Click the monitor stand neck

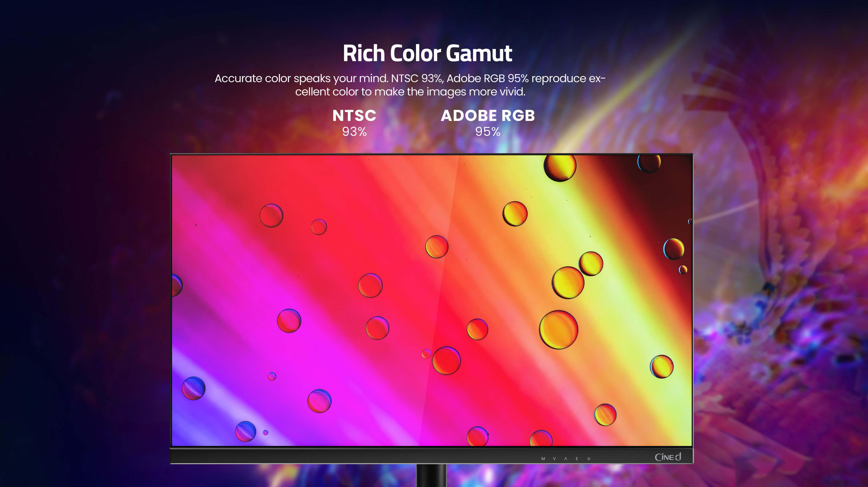(x=431, y=475)
